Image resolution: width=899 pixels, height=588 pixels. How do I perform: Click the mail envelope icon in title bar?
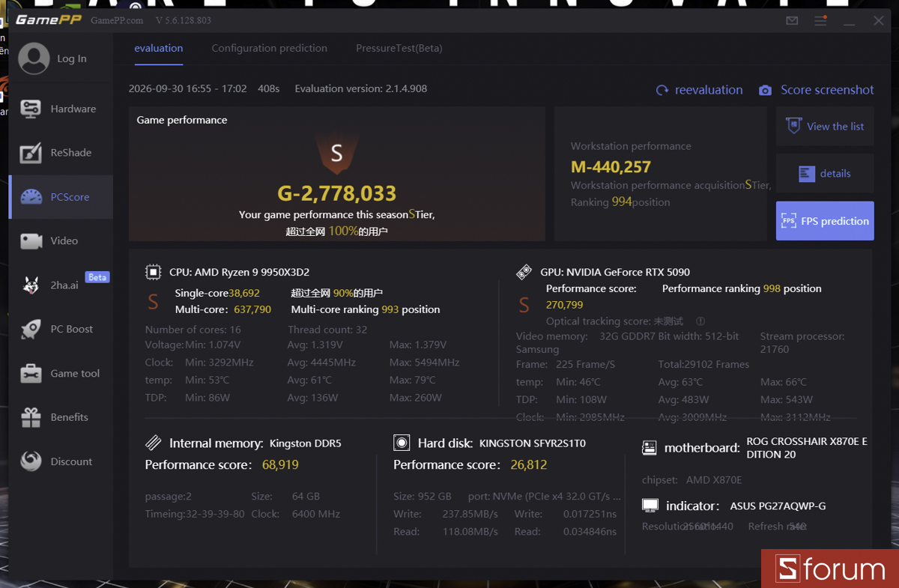(792, 21)
